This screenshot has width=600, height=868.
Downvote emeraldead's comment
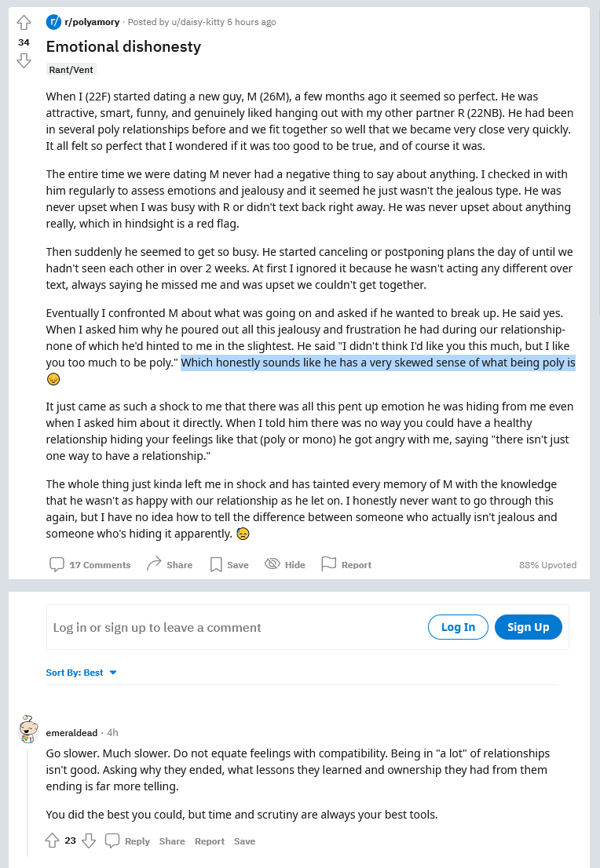(x=89, y=841)
